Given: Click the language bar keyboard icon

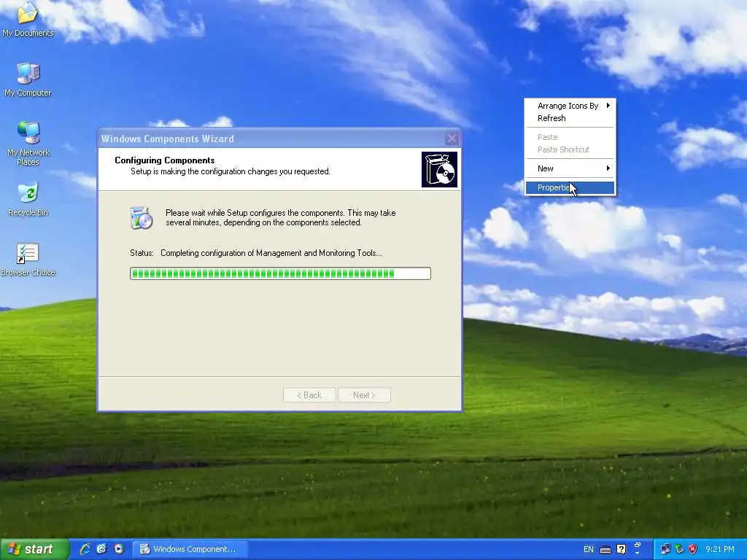Looking at the screenshot, I should (x=605, y=550).
